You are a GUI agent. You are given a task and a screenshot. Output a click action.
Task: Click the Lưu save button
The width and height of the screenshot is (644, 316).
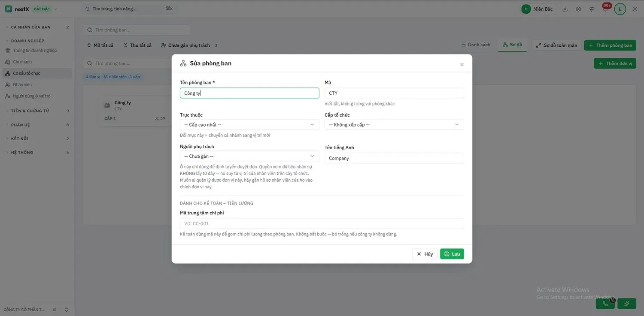[452, 254]
